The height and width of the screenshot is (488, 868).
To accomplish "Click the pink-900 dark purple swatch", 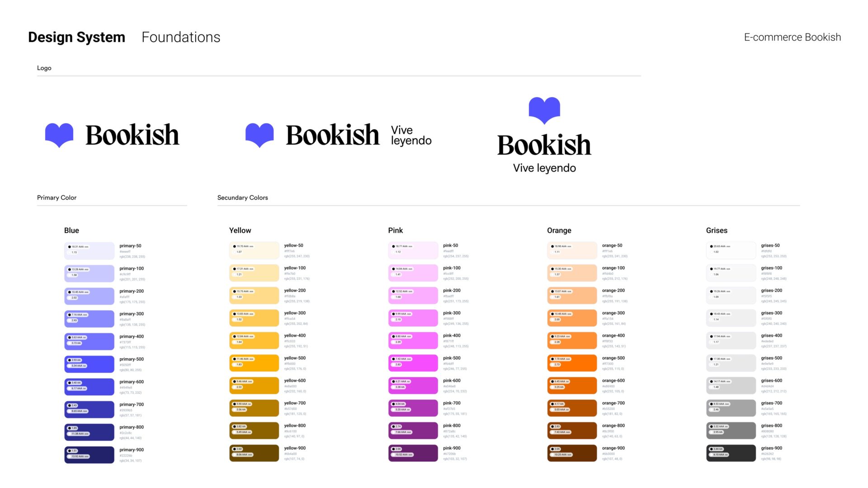I will point(413,453).
